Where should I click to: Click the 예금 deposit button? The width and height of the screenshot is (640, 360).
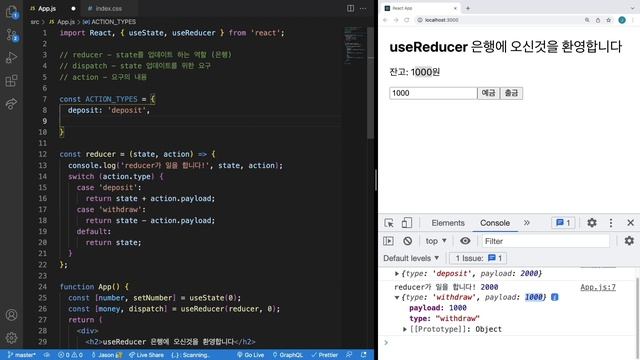(x=488, y=93)
